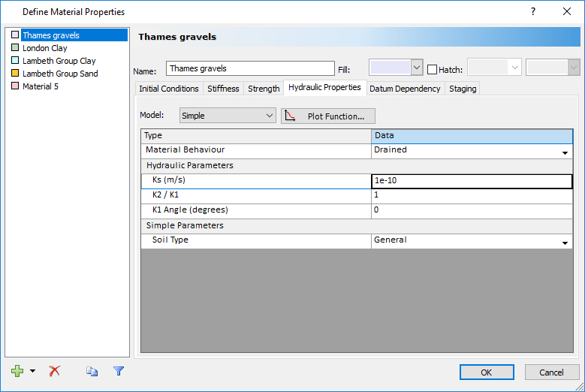Click the Data column header
This screenshot has width=585, height=392.
[x=472, y=136]
